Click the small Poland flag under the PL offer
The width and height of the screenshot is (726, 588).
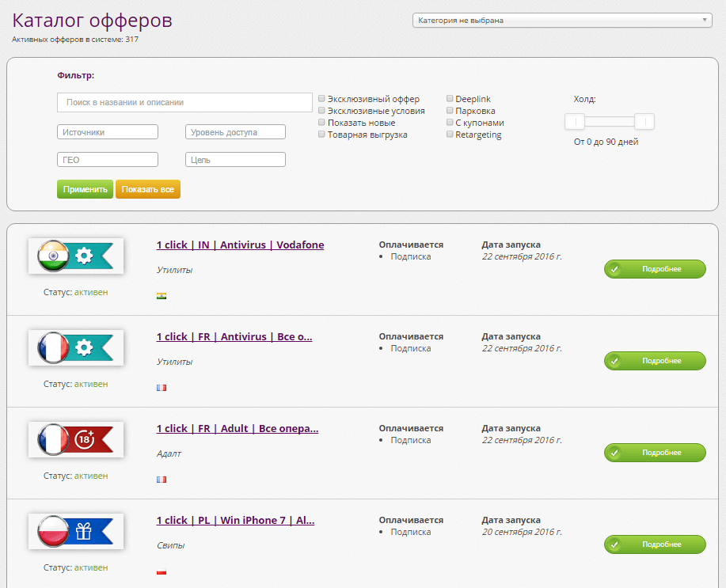click(162, 571)
